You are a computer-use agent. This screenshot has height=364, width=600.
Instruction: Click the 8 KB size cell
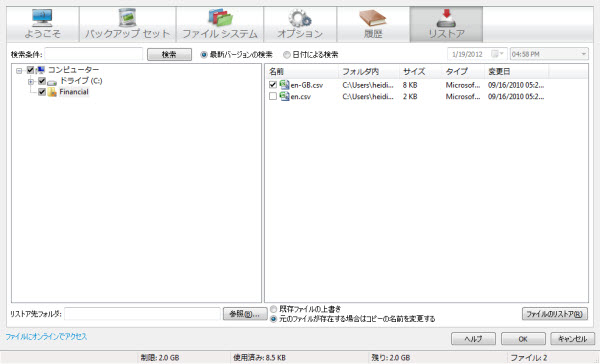[410, 85]
